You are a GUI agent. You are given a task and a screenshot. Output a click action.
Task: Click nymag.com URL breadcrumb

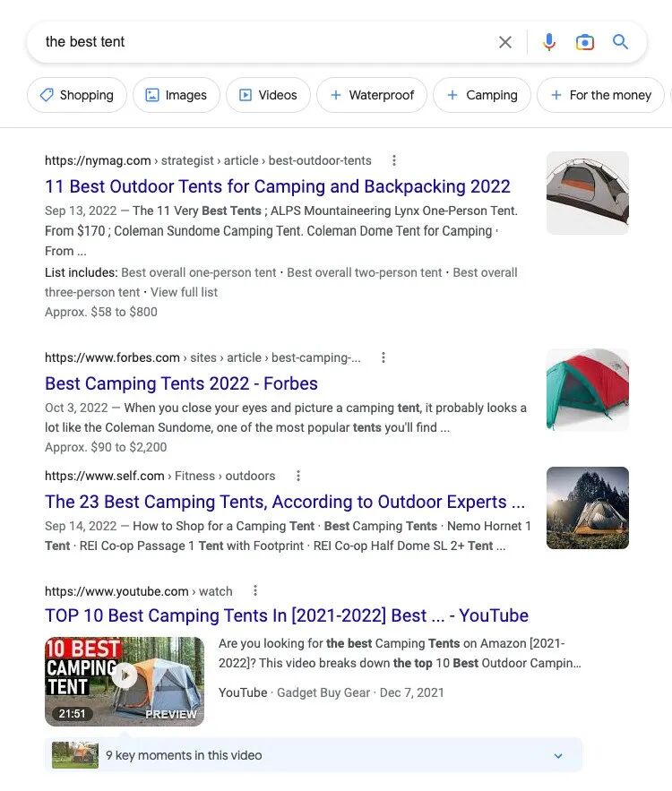(x=208, y=160)
